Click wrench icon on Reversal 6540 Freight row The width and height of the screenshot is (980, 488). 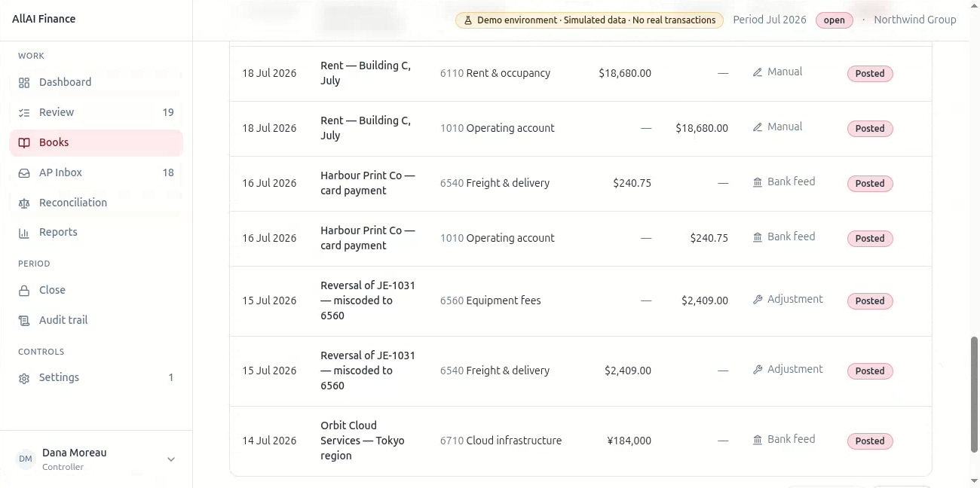click(x=758, y=370)
